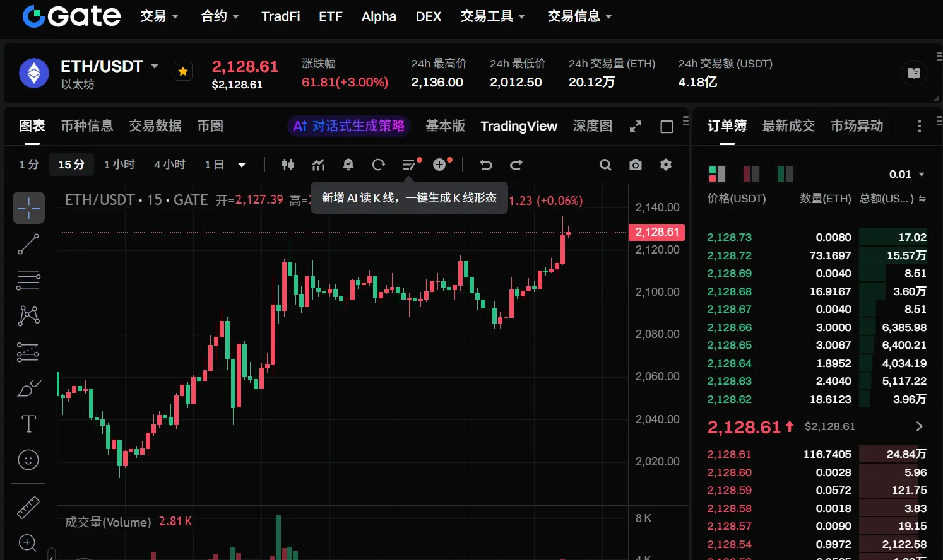The image size is (943, 560).
Task: Show buy orders only view
Action: click(x=785, y=174)
